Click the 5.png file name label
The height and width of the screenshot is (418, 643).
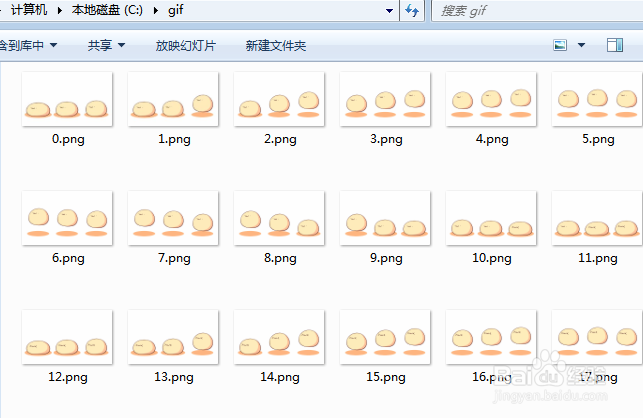pyautogui.click(x=598, y=139)
